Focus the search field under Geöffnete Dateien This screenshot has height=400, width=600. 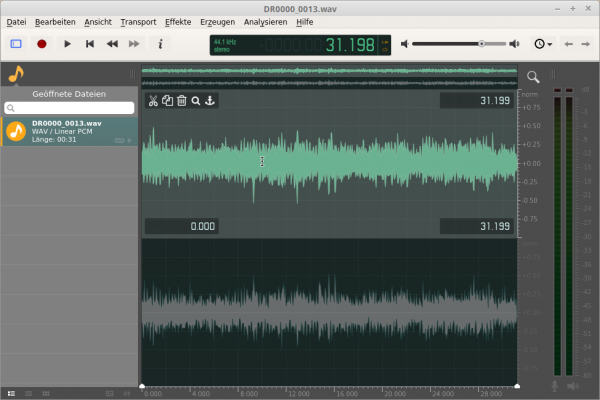pyautogui.click(x=69, y=108)
